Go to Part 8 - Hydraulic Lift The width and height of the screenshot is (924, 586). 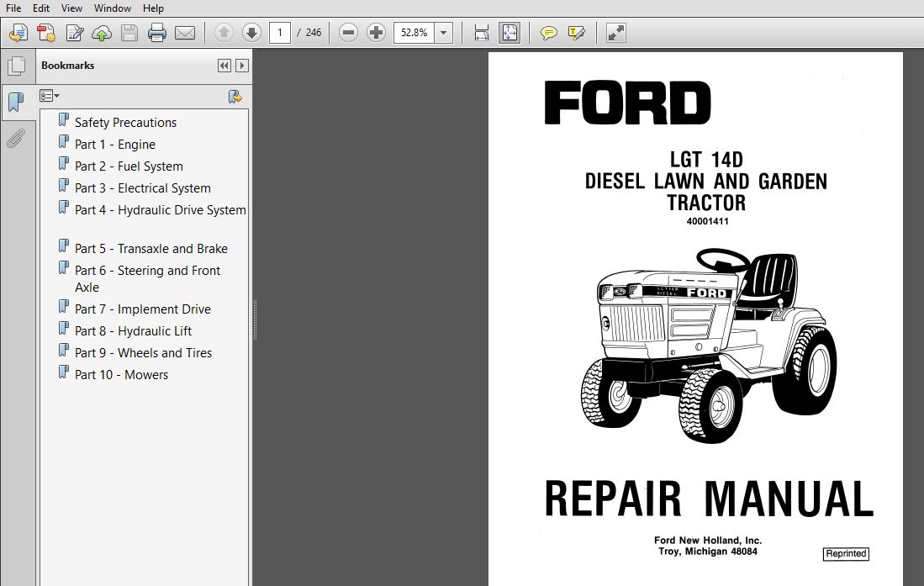tap(133, 331)
